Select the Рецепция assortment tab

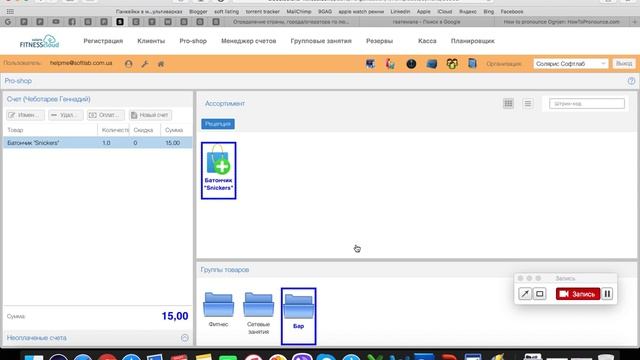point(218,124)
